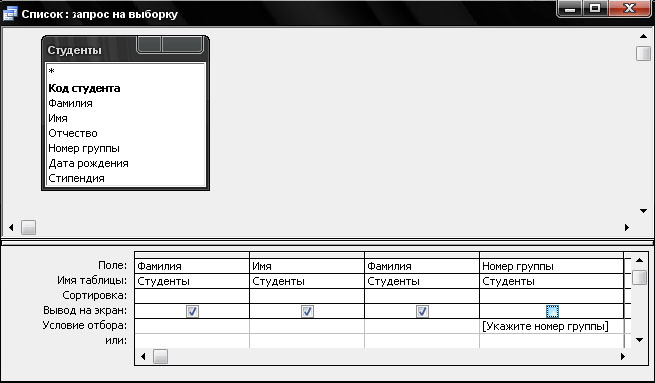Click Условие отбора cell under first Фамилия
The image size is (655, 383).
point(192,326)
